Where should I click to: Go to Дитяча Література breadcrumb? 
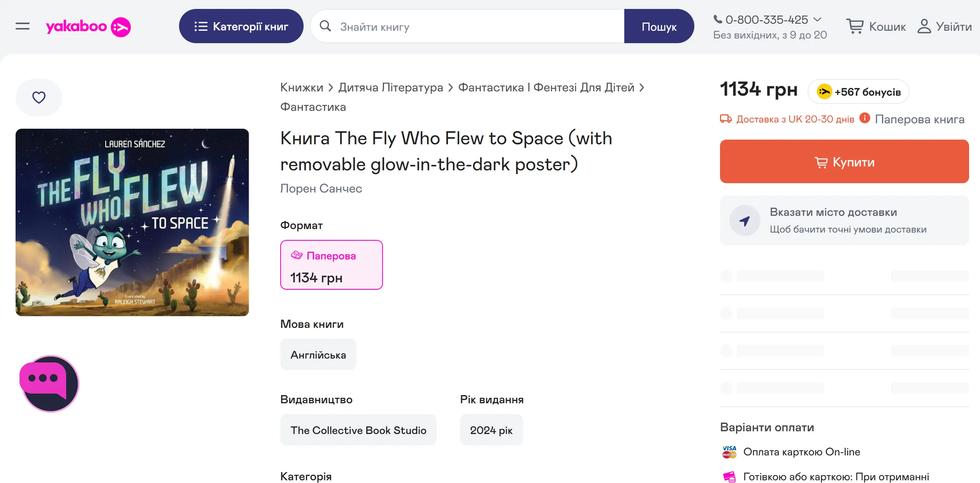390,87
